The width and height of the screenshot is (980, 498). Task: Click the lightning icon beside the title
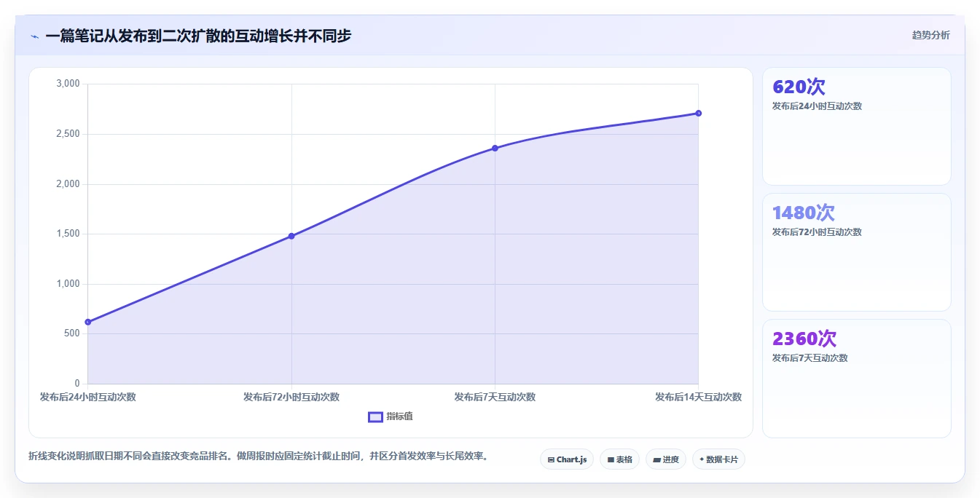coord(34,36)
